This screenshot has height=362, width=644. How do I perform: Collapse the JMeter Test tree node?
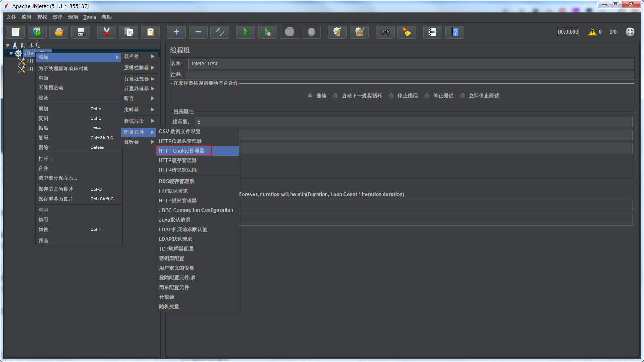click(x=11, y=53)
